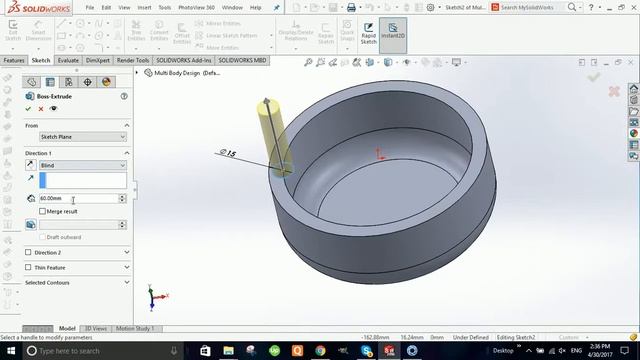Open the Appearances task pane icon
The width and height of the screenshot is (640, 360).
pyautogui.click(x=633, y=133)
